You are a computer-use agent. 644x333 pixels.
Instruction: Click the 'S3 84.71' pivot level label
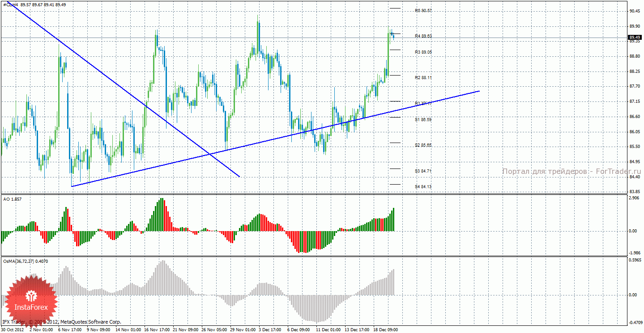pyautogui.click(x=423, y=171)
